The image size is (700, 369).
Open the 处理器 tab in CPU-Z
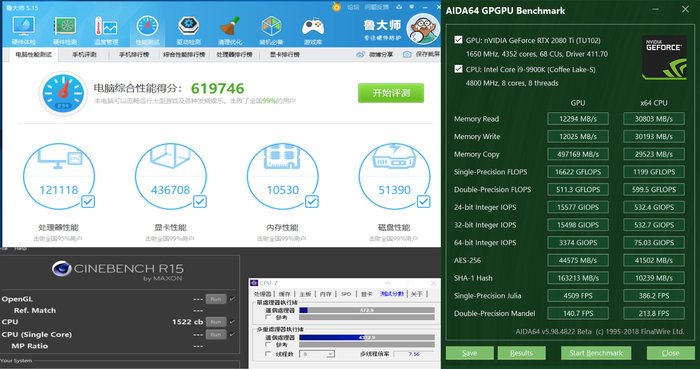coord(262,294)
